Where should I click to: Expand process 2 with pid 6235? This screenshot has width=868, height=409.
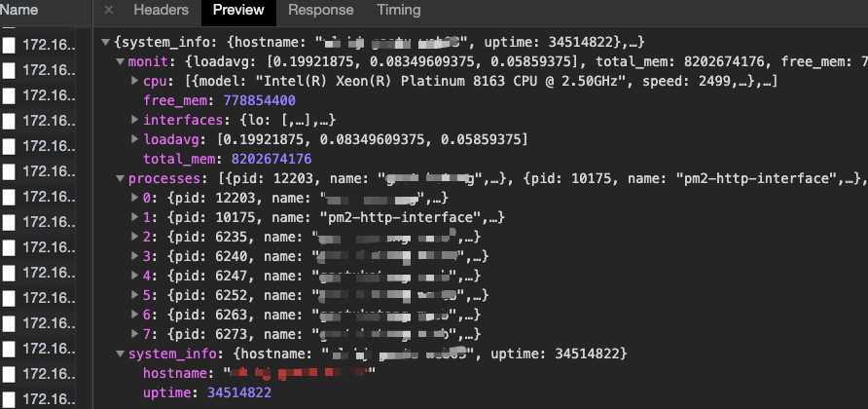coord(134,237)
